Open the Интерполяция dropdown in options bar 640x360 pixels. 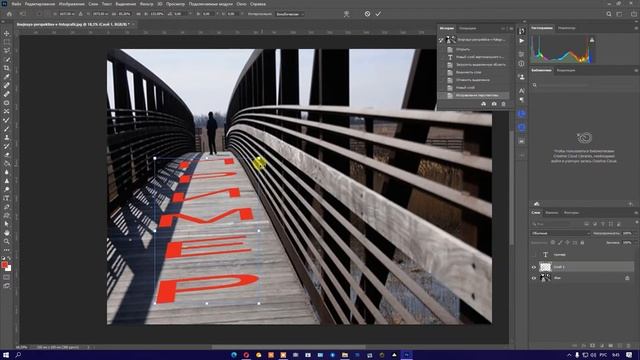coord(290,14)
